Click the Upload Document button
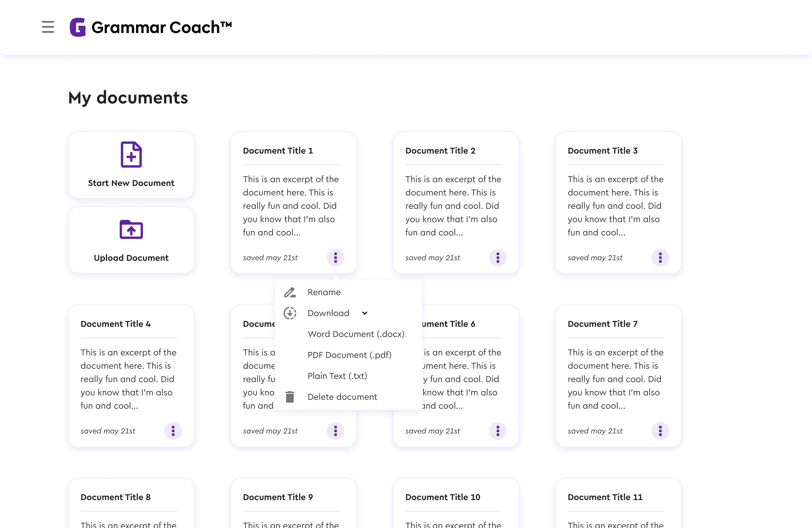Viewport: 812px width, 528px height. point(131,240)
